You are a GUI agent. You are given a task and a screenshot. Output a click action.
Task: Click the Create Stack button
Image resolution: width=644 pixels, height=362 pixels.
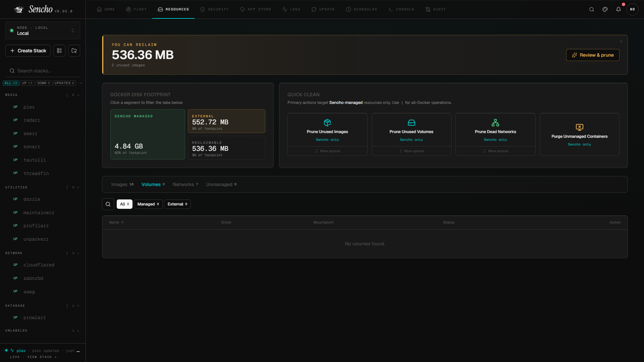point(28,51)
